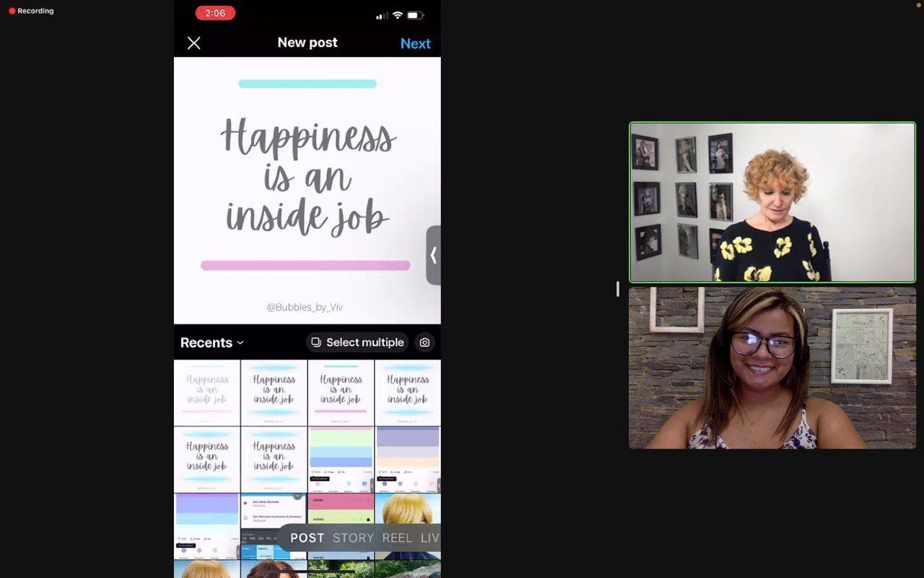Tap Next to continue the post
The height and width of the screenshot is (578, 924).
click(x=415, y=43)
